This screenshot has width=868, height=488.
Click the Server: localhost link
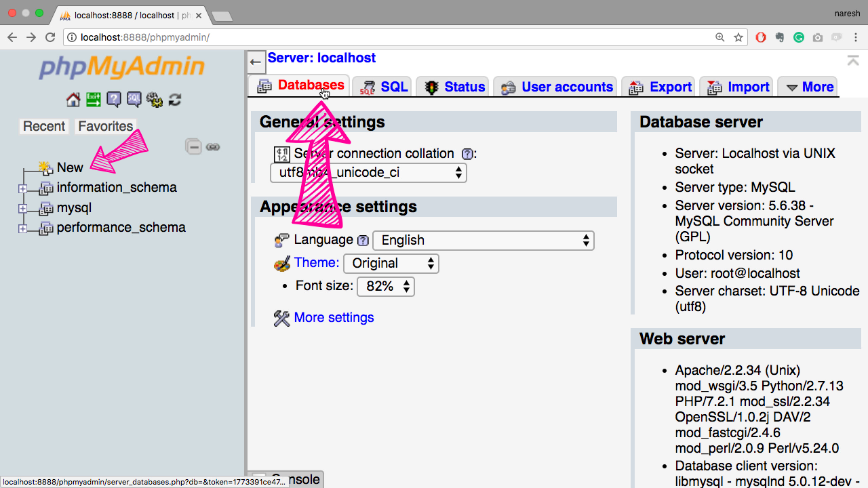click(321, 58)
